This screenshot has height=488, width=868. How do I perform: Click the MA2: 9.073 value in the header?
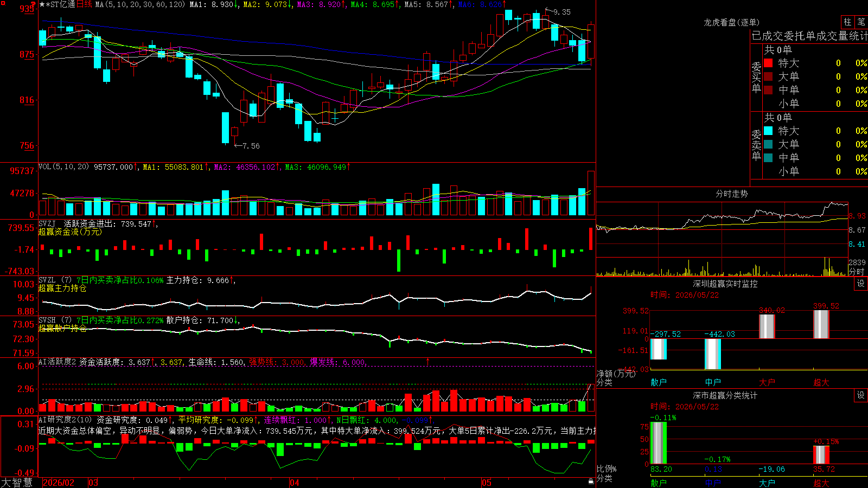(x=265, y=4)
